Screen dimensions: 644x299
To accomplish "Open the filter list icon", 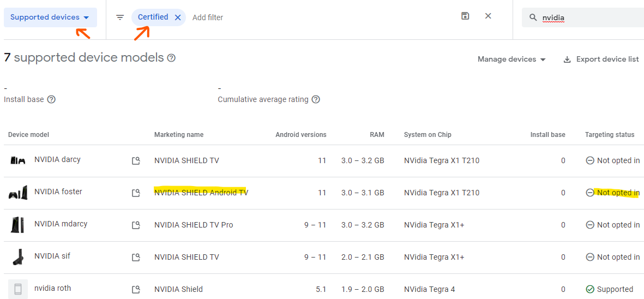I will tap(120, 17).
